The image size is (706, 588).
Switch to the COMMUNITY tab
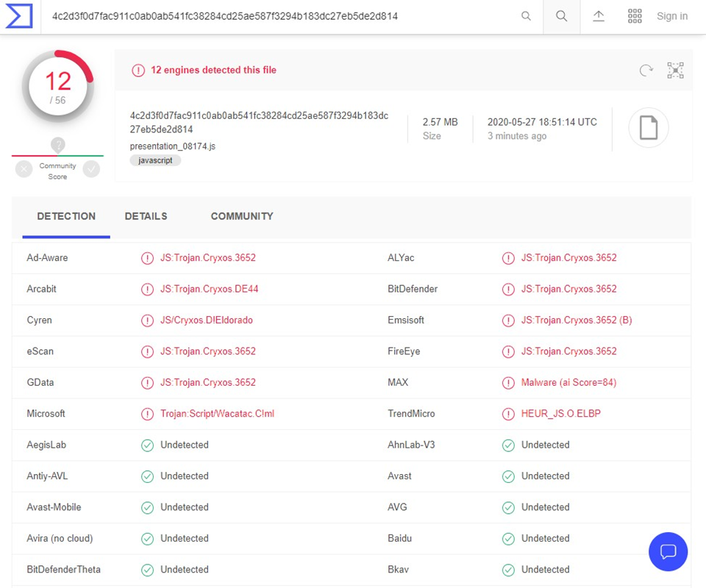pos(242,216)
